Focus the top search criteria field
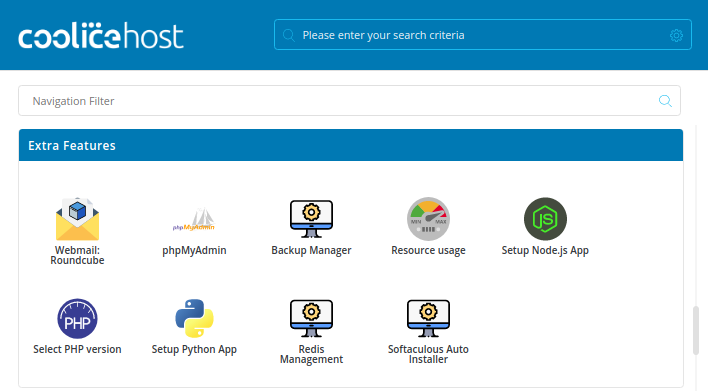The width and height of the screenshot is (708, 391). coord(483,35)
